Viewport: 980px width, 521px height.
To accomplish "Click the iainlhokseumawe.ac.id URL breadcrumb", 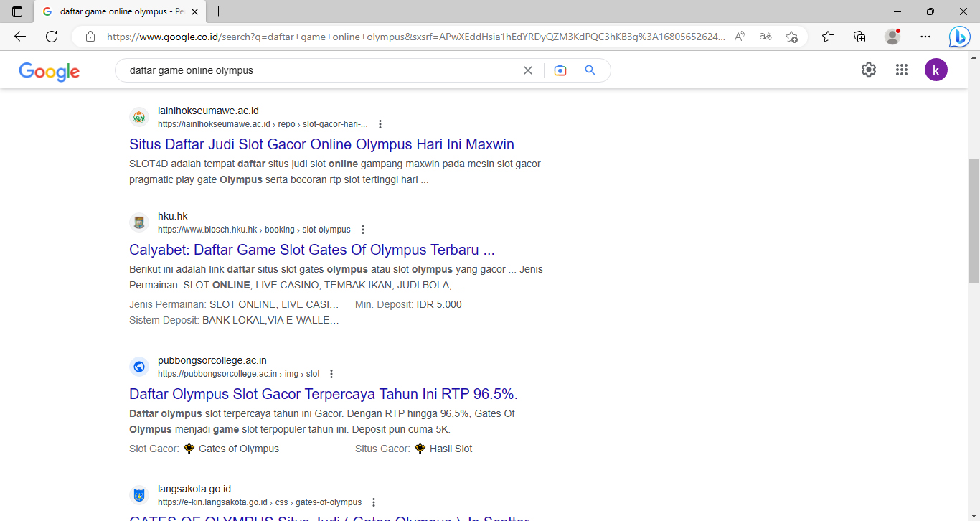I will click(x=263, y=124).
